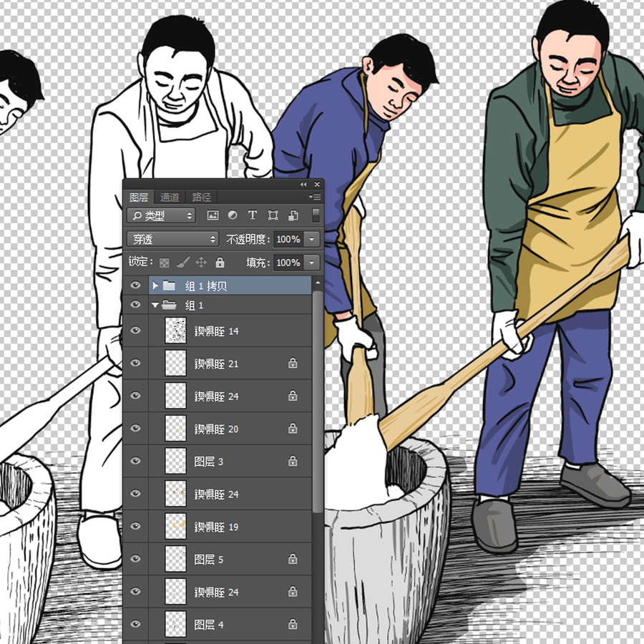Viewport: 644px width, 644px height.
Task: Toggle visibility of layer 鍥惧眰 14
Action: coord(135,331)
